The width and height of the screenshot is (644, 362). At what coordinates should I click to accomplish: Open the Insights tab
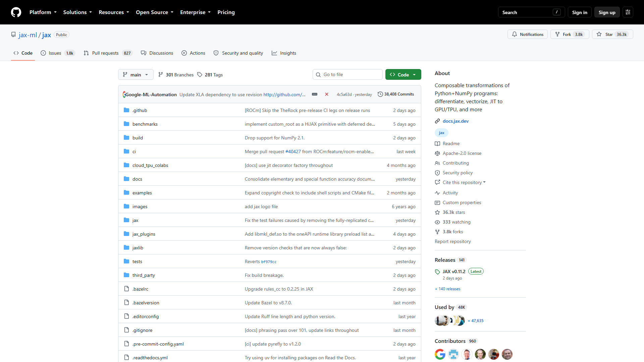tap(284, 53)
